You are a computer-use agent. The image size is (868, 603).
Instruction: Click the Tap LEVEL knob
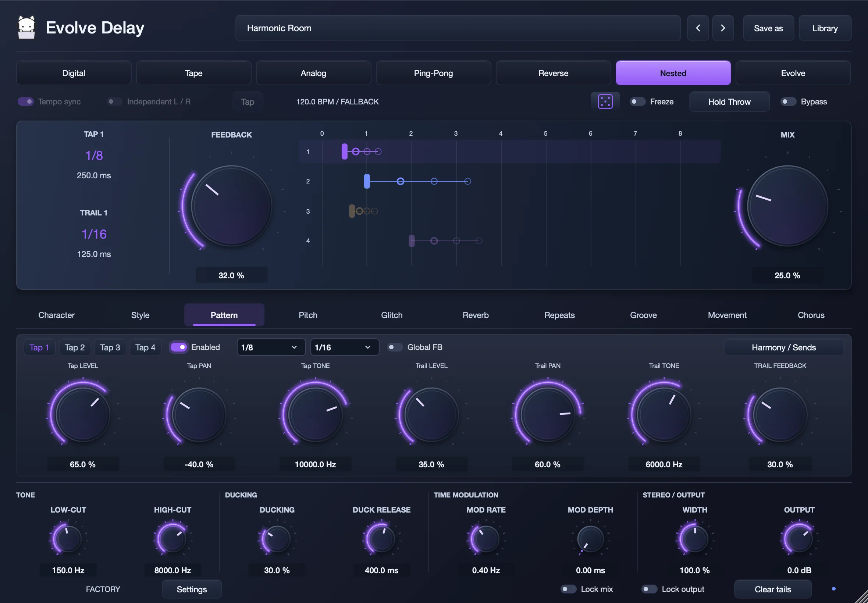[x=83, y=414]
